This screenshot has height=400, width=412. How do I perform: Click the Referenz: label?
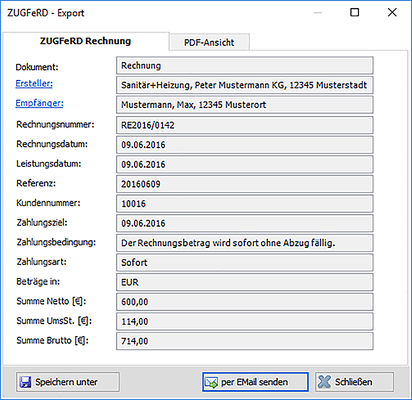[36, 183]
